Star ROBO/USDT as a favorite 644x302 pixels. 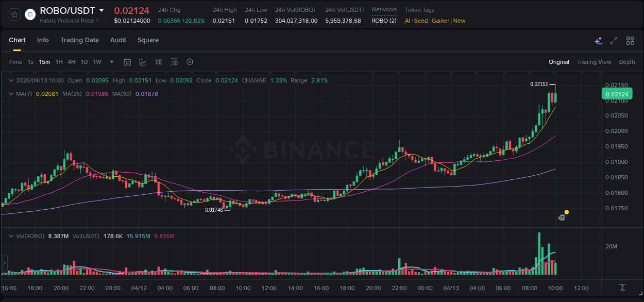14,14
